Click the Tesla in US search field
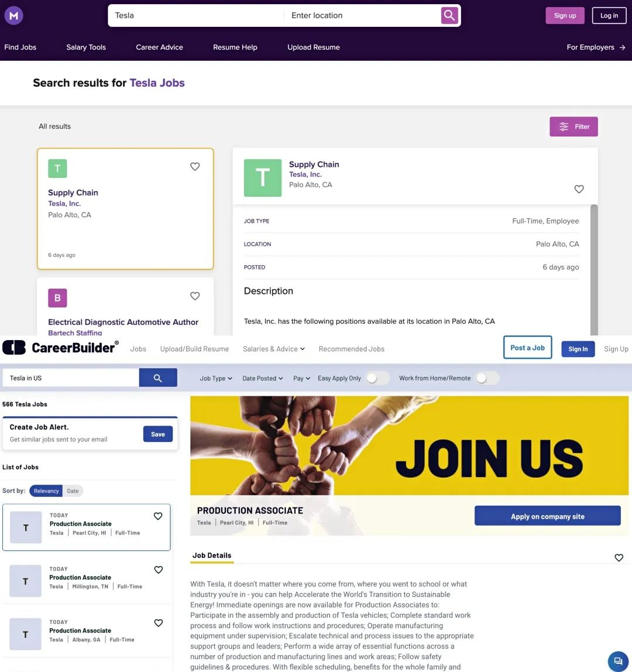 click(x=71, y=378)
